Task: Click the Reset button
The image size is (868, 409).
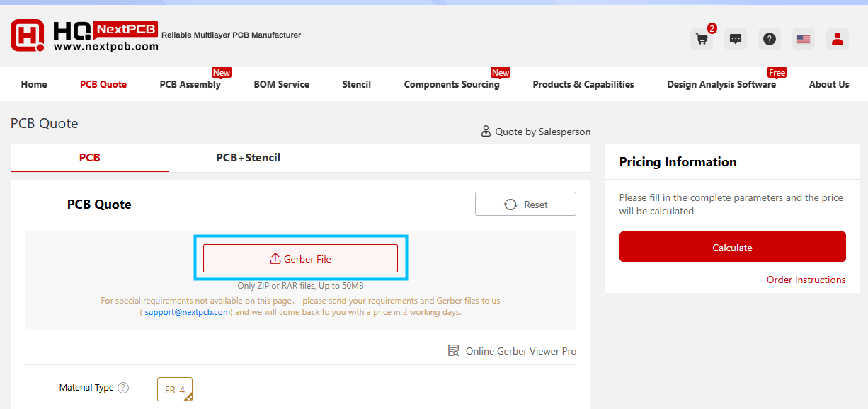Action: [x=525, y=204]
